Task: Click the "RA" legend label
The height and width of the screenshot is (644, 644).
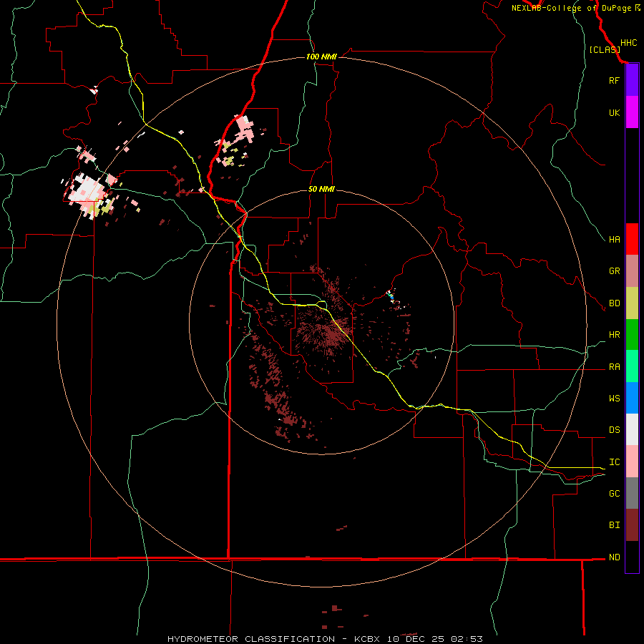Action: pos(614,367)
